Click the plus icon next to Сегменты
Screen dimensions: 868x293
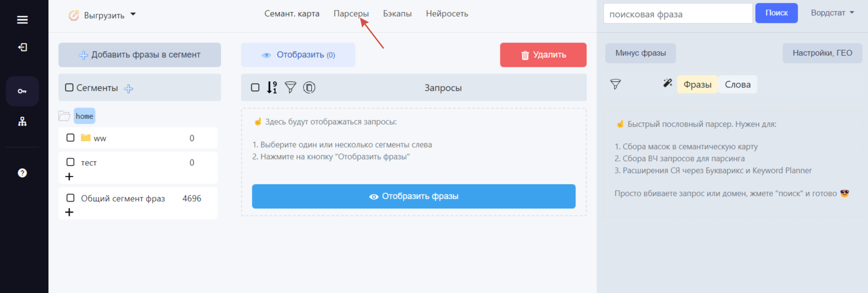129,88
